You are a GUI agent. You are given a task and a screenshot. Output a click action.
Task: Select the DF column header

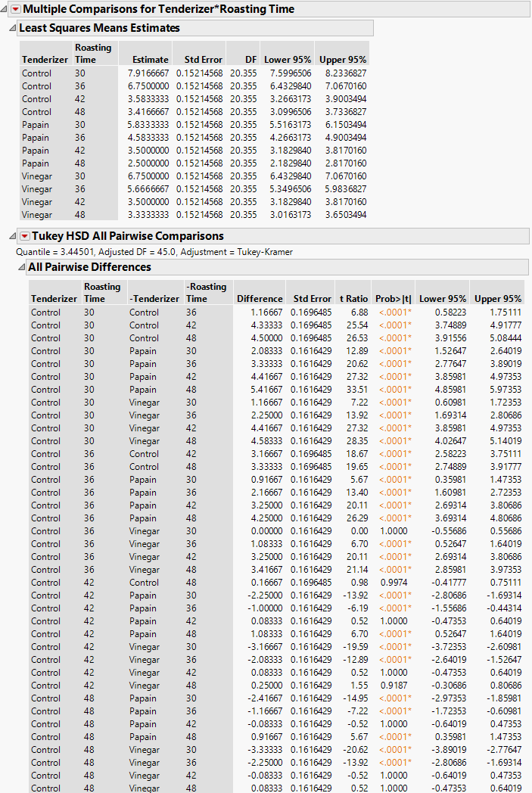pyautogui.click(x=250, y=60)
